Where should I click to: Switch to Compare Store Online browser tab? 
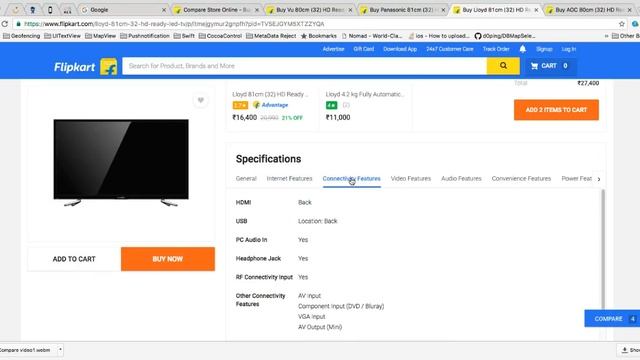216,9
